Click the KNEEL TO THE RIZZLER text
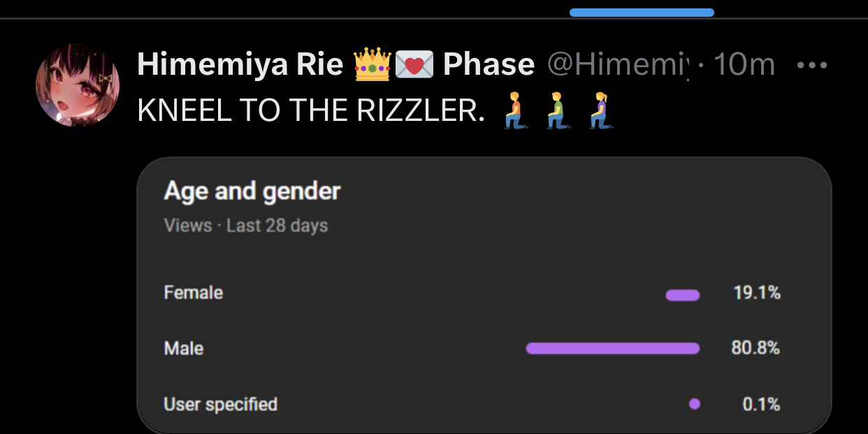 311,111
